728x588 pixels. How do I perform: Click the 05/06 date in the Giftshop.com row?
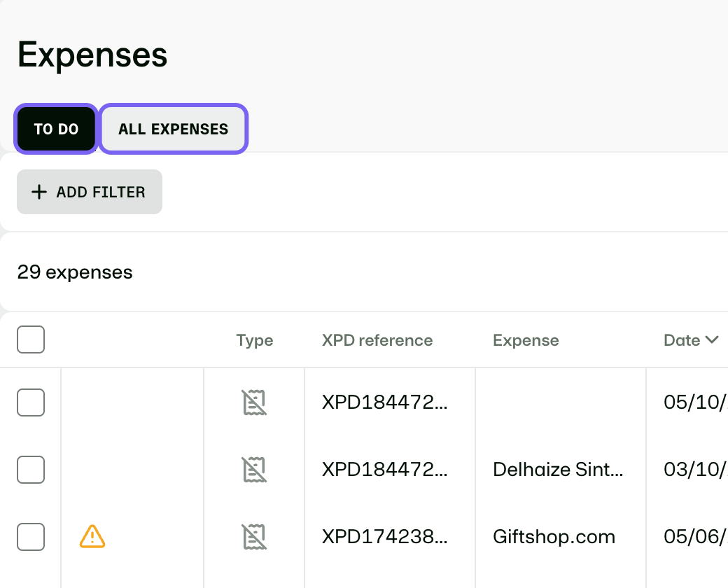(x=696, y=537)
